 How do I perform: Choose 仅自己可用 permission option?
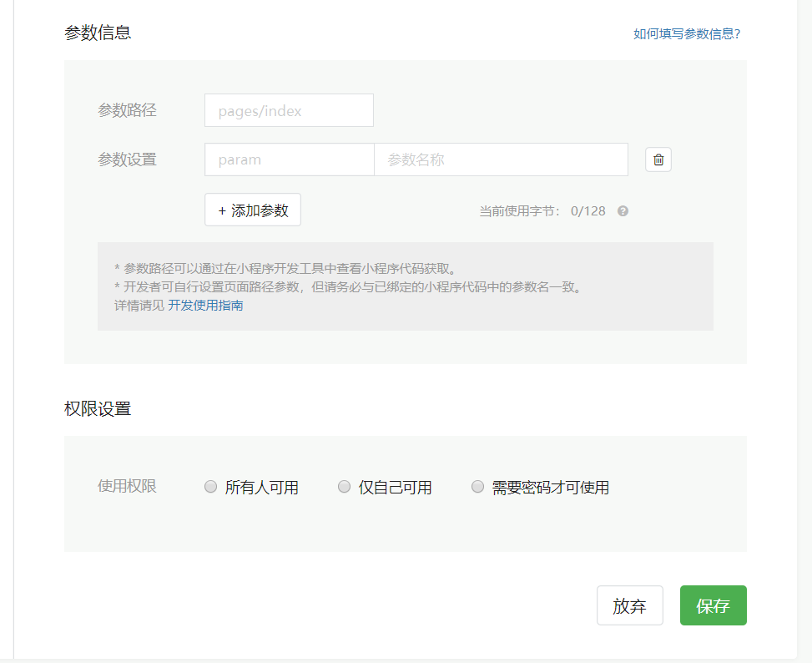coord(344,486)
